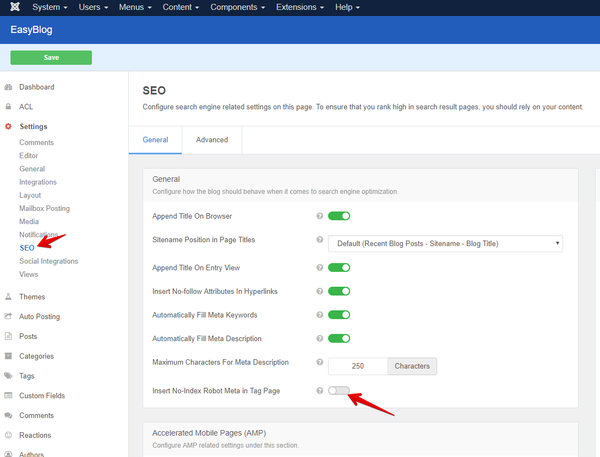Click the Custom Fields icon
This screenshot has width=600, height=457.
(x=8, y=395)
